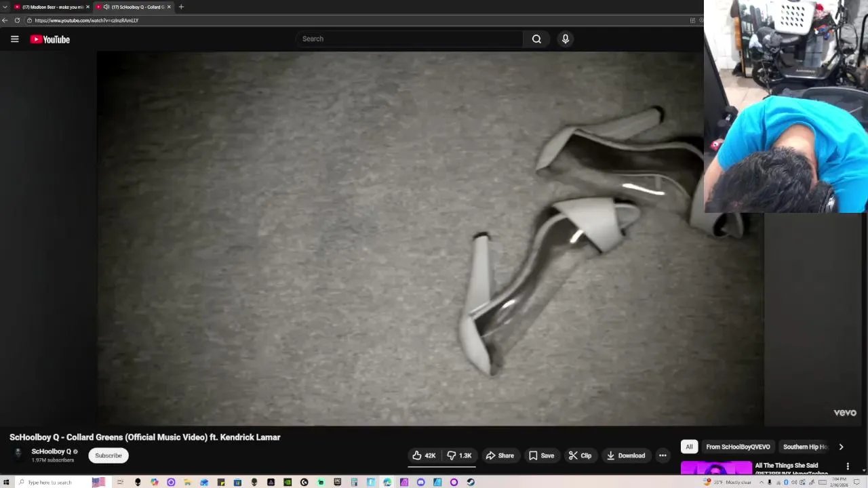868x488 pixels.
Task: Show more filter chips with the arrow
Action: pos(841,447)
